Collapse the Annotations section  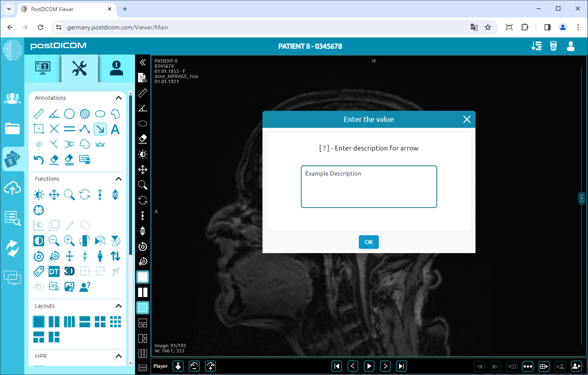118,98
